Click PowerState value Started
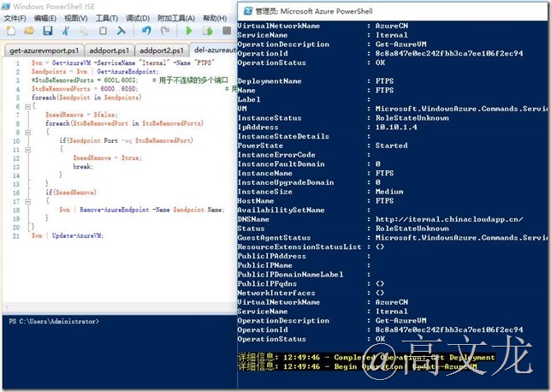The height and width of the screenshot is (392, 551). coord(392,146)
